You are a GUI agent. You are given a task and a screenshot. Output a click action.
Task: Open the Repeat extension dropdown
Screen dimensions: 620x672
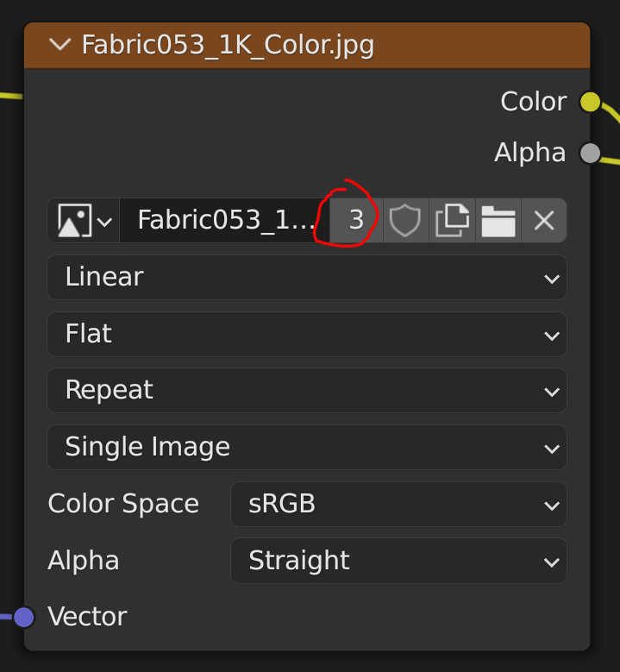(x=306, y=391)
